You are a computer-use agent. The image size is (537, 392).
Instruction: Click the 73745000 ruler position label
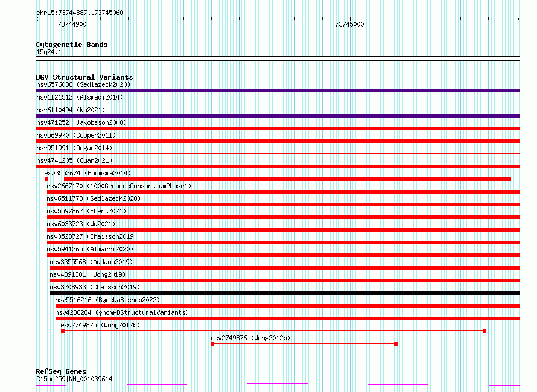coord(350,24)
